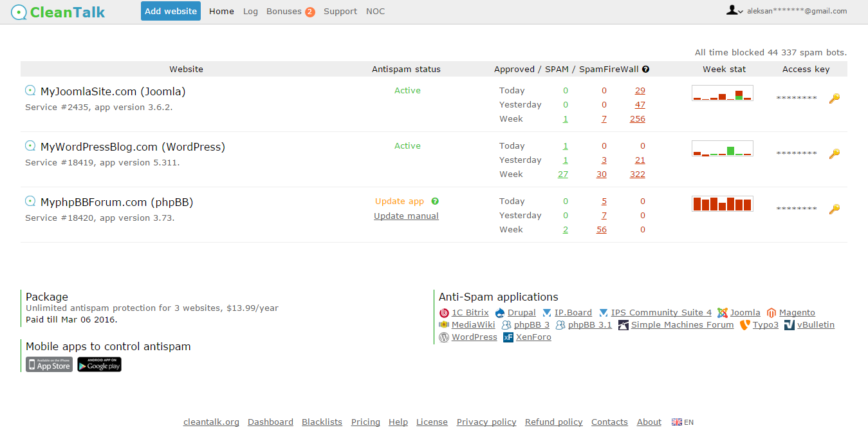
Task: Click the IP.Board logo icon
Action: click(x=547, y=313)
